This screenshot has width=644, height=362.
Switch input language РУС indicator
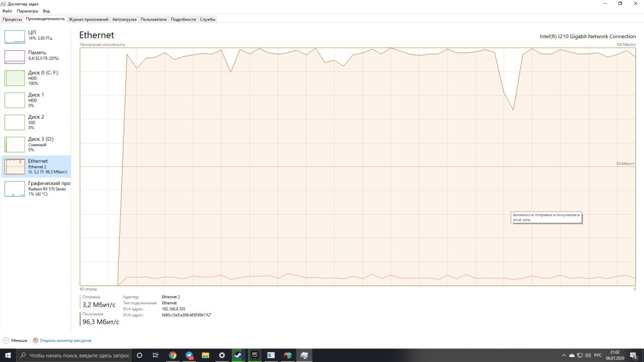(598, 355)
